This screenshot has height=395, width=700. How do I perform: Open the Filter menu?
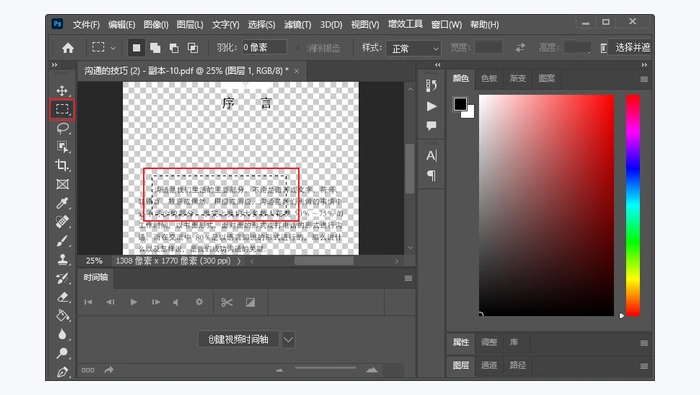298,25
